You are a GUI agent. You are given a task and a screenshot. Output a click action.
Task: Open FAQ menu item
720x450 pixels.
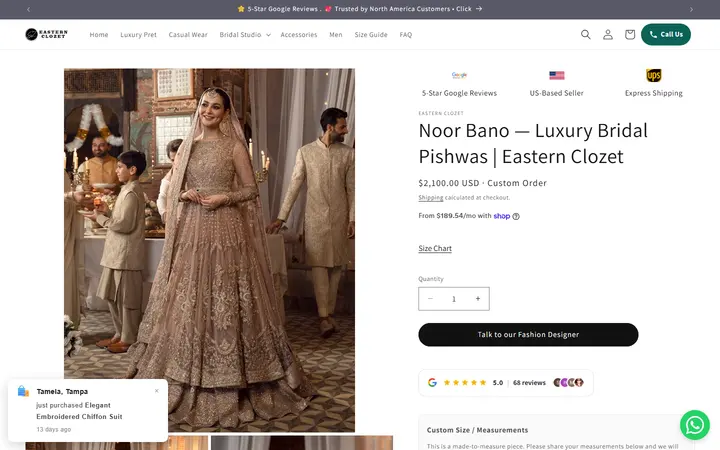[405, 34]
